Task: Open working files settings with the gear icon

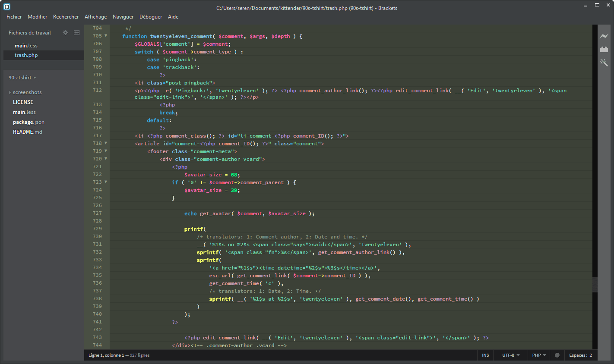Action: (x=65, y=32)
